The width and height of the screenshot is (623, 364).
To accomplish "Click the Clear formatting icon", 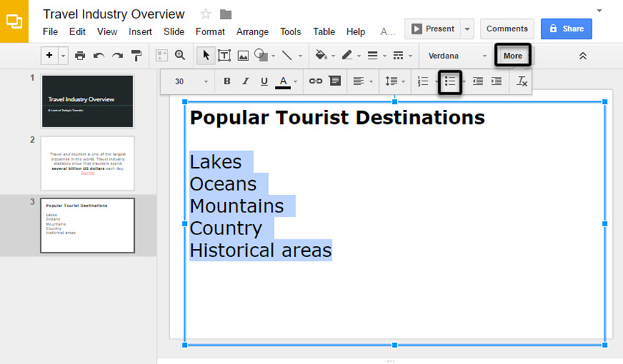I will [522, 81].
